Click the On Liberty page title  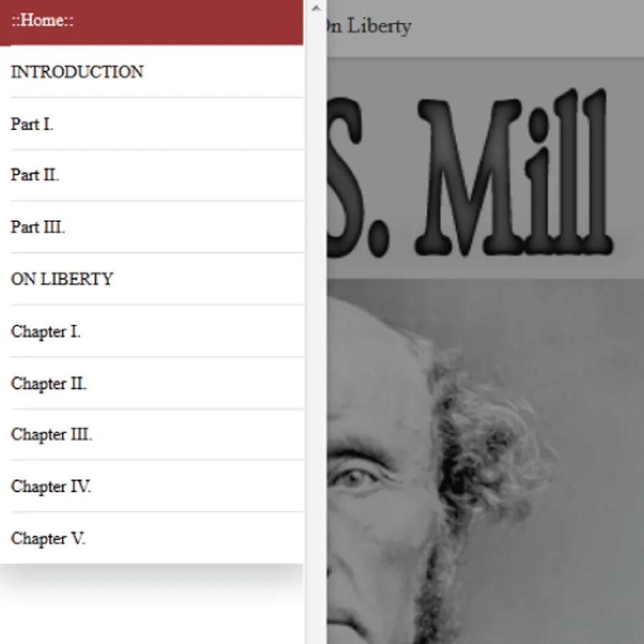[x=367, y=26]
